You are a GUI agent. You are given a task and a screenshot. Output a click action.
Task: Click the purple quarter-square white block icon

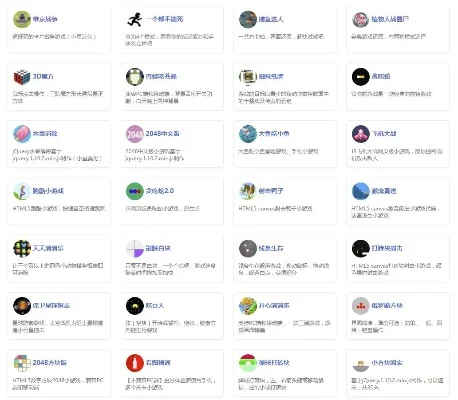(x=135, y=249)
